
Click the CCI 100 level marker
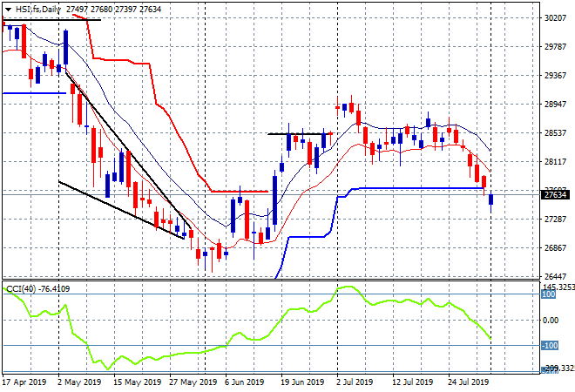click(549, 294)
